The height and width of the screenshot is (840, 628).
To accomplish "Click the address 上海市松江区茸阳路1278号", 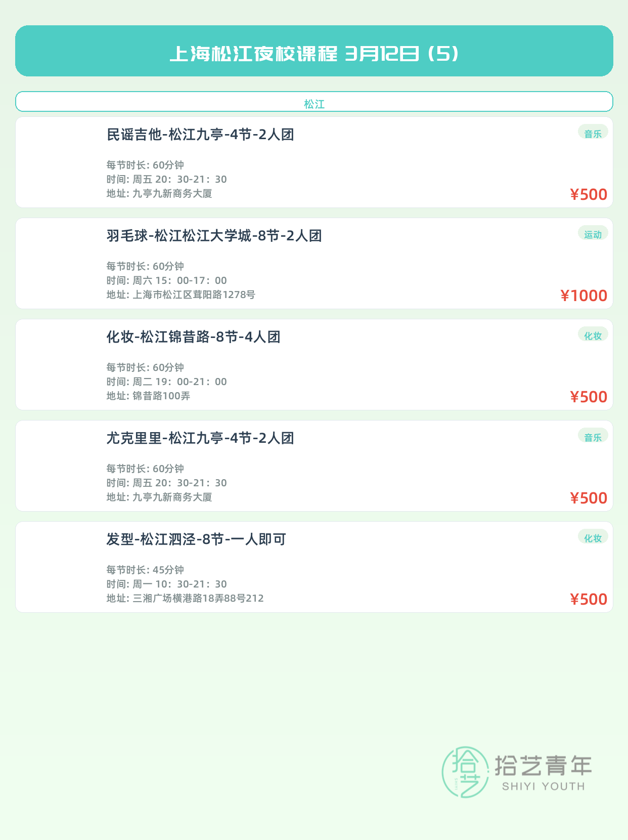I will (194, 295).
